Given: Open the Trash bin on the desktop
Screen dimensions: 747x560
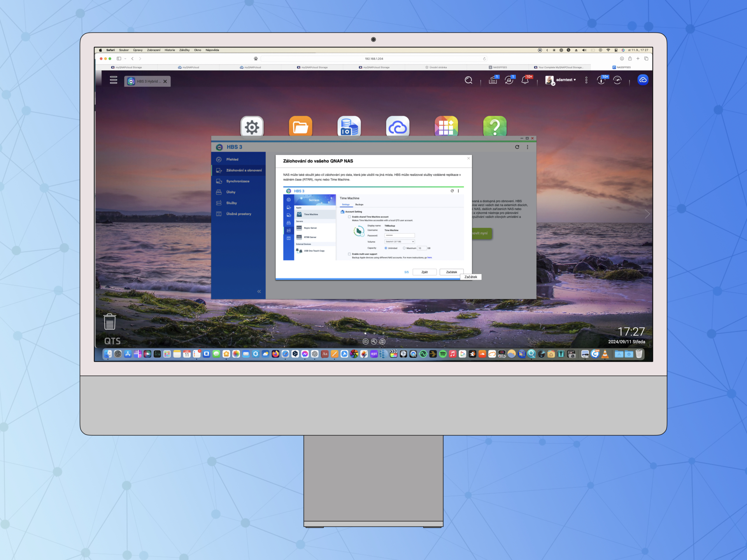Looking at the screenshot, I should (x=110, y=322).
